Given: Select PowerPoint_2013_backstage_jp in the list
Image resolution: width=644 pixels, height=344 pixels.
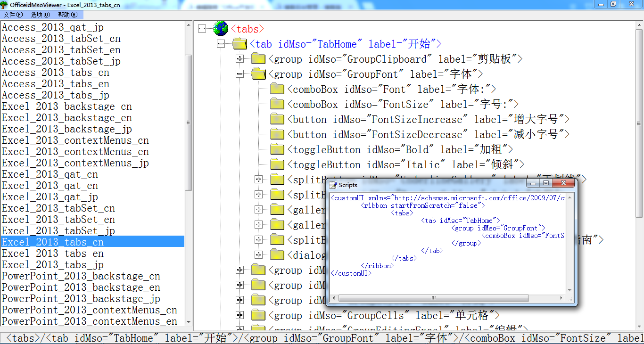Looking at the screenshot, I should click(81, 299).
